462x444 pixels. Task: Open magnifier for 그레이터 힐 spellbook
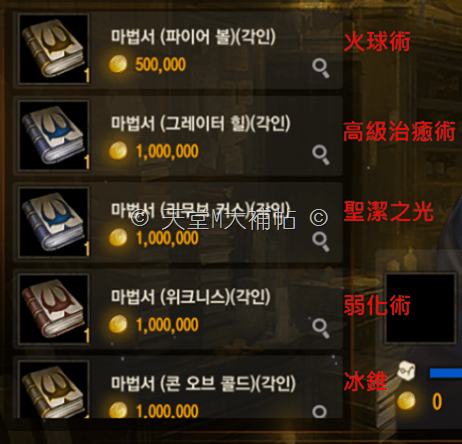point(321,155)
